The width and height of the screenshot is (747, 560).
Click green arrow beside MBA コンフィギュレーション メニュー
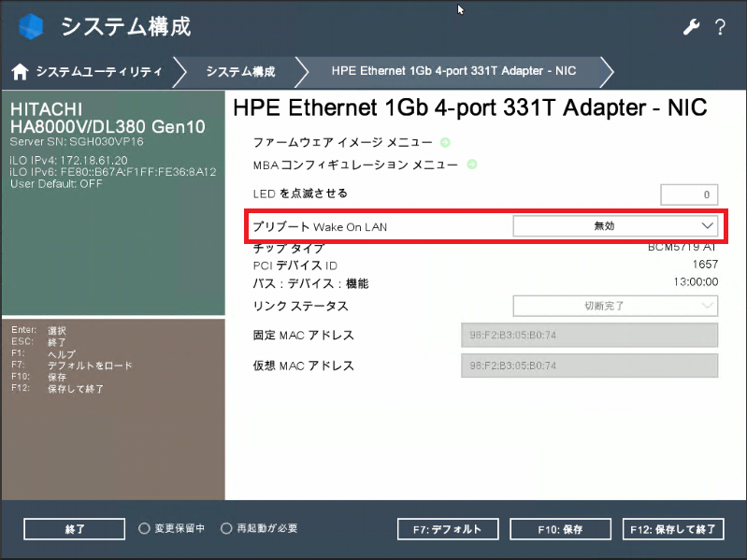pyautogui.click(x=471, y=165)
